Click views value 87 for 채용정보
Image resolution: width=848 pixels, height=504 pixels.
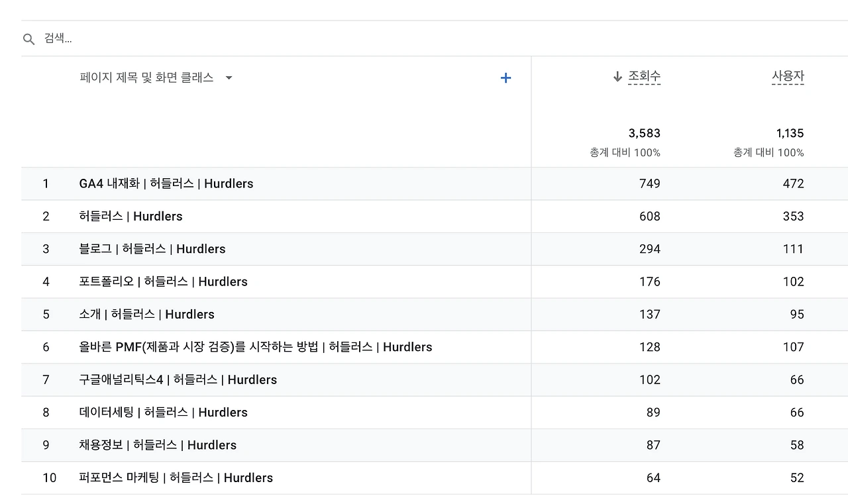[653, 445]
